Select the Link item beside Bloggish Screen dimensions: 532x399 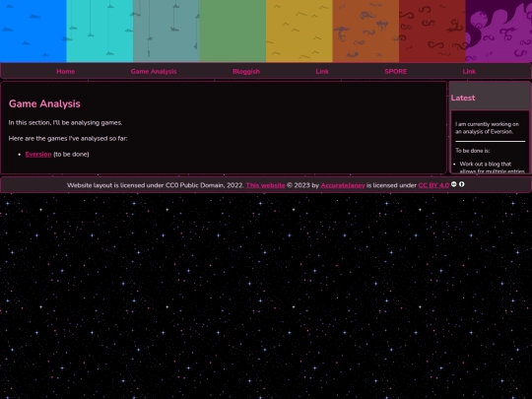click(322, 71)
